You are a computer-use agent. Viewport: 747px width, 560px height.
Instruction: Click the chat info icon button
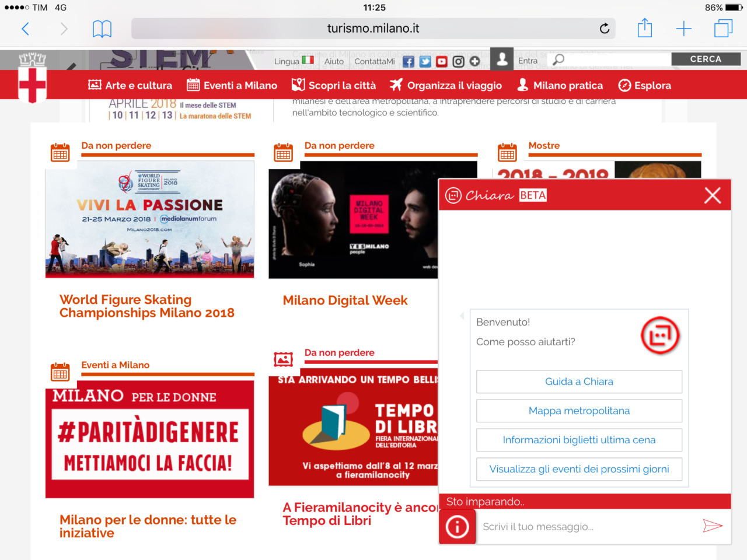coord(458,527)
